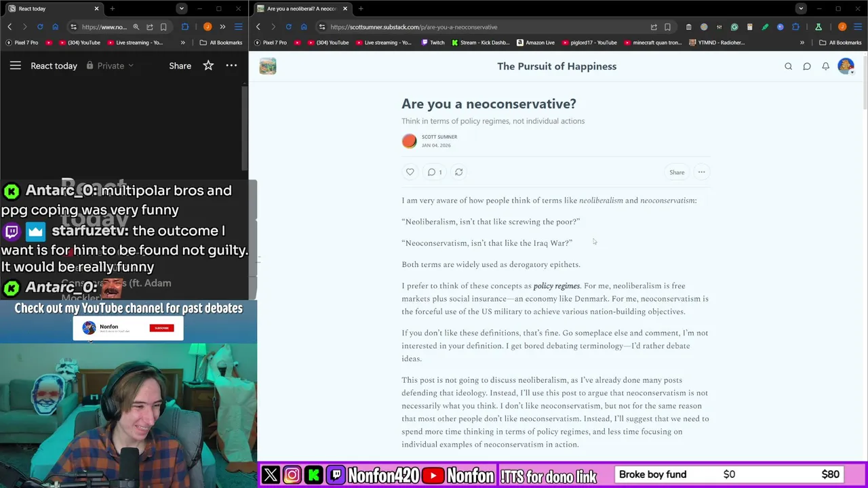Show more bookmarks in right browser window

click(x=802, y=43)
